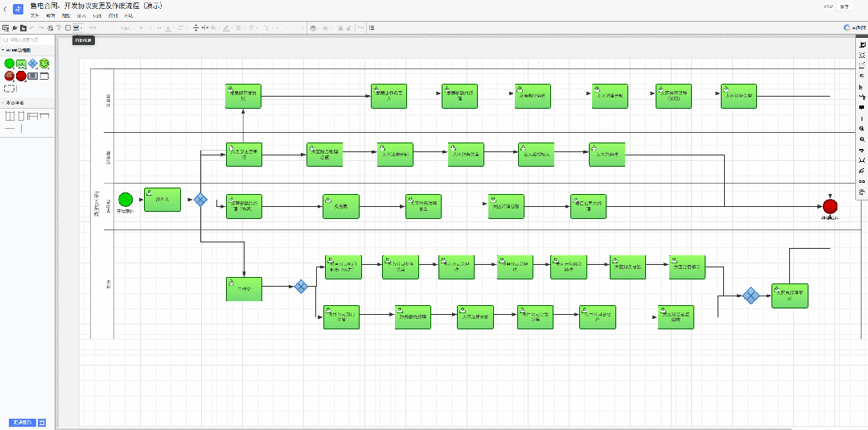Image resolution: width=868 pixels, height=430 pixels.
Task: Open the 文件 menu
Action: tap(35, 15)
